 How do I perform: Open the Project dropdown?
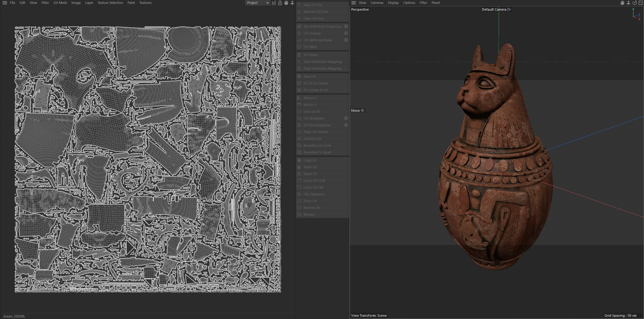pyautogui.click(x=257, y=3)
